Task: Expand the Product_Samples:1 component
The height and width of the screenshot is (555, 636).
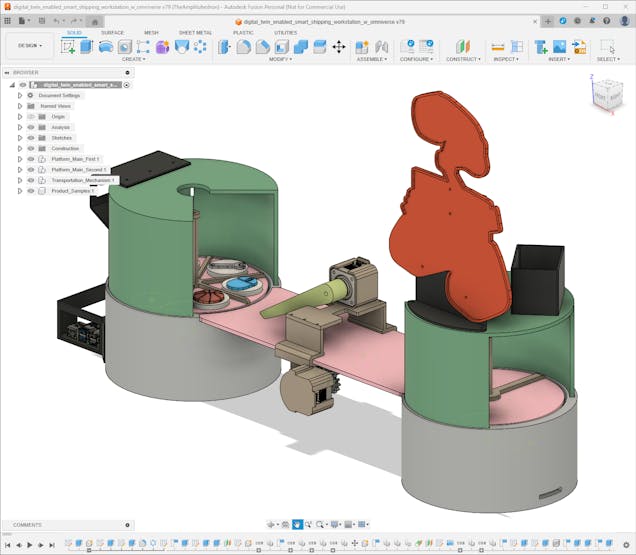Action: tap(19, 191)
